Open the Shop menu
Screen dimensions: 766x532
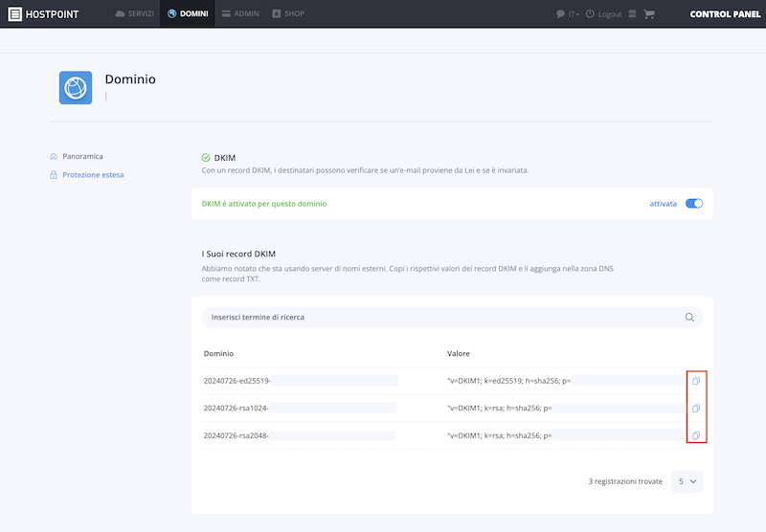288,13
